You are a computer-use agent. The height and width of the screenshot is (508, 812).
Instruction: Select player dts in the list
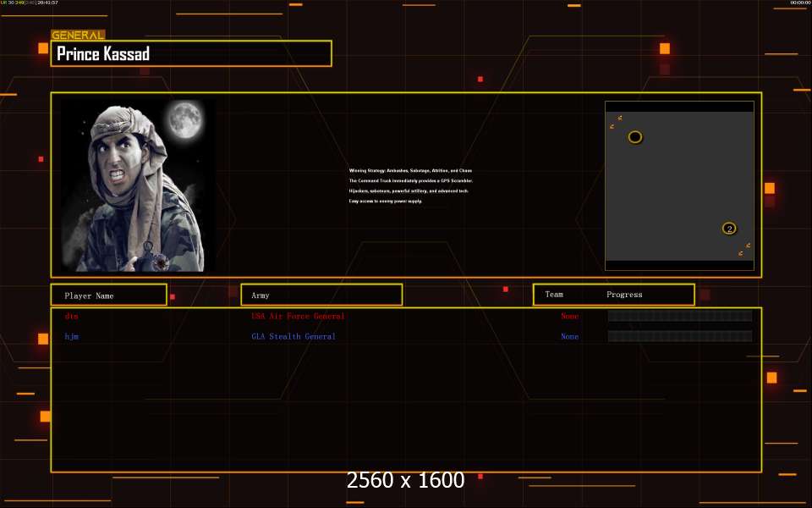pyautogui.click(x=72, y=316)
